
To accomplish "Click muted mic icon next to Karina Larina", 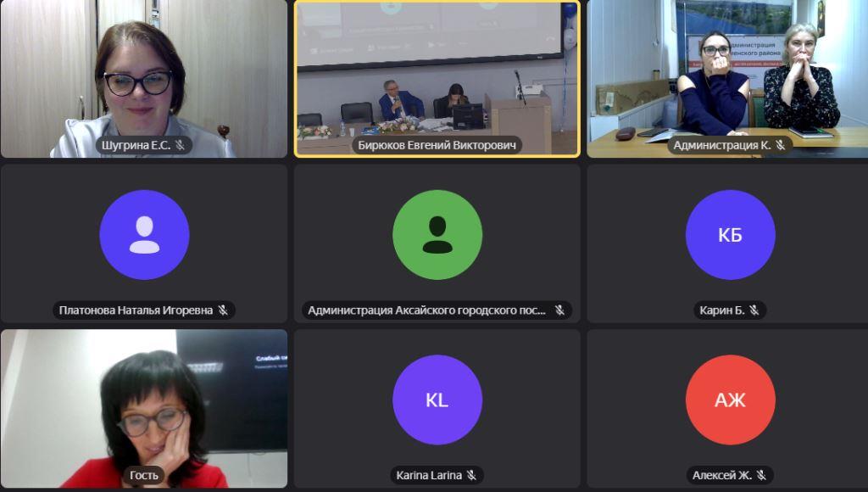I will click(x=471, y=475).
